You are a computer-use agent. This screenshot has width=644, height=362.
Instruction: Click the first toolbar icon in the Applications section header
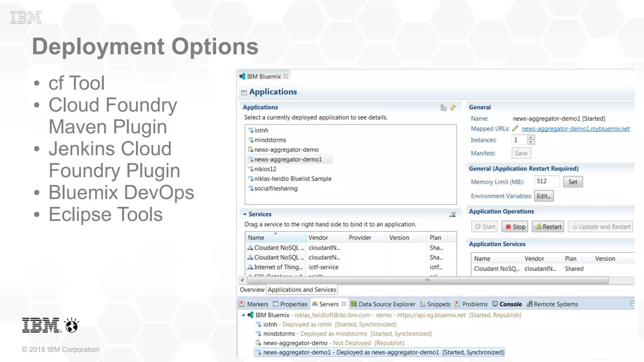coord(443,107)
